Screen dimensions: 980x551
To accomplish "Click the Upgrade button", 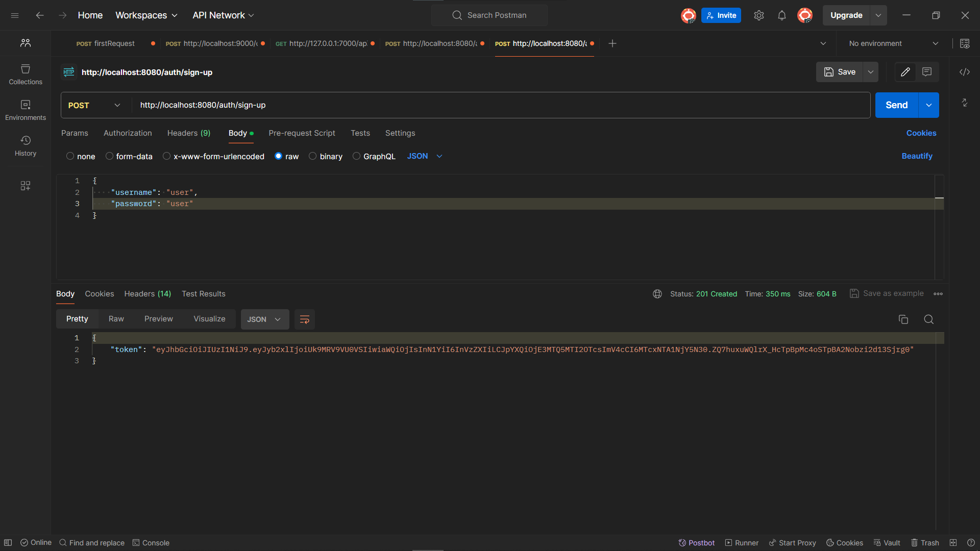I will pyautogui.click(x=846, y=15).
